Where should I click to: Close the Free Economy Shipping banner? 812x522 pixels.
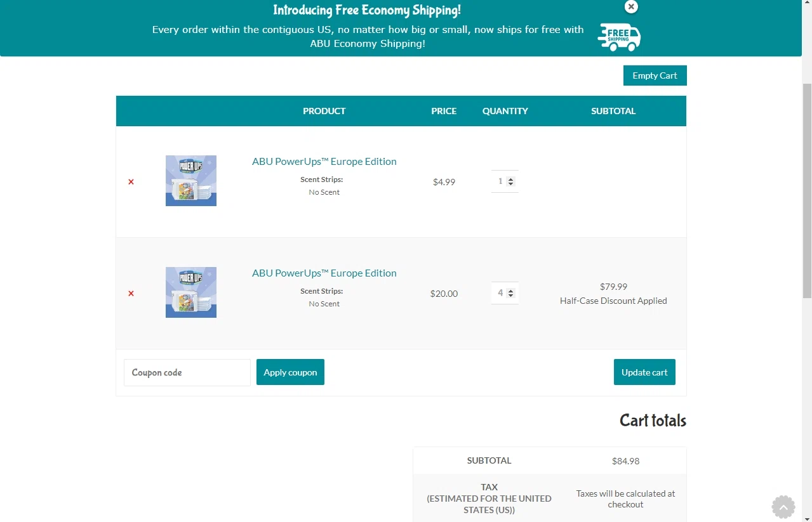click(631, 6)
